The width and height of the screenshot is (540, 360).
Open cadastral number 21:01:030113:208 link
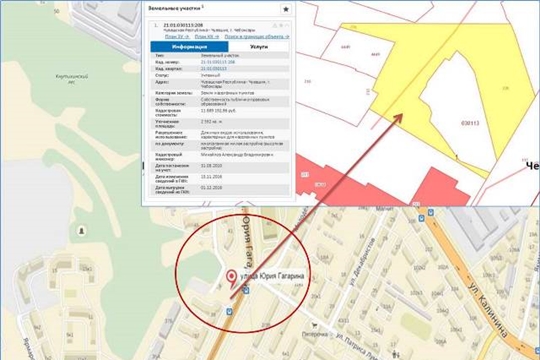(x=218, y=62)
